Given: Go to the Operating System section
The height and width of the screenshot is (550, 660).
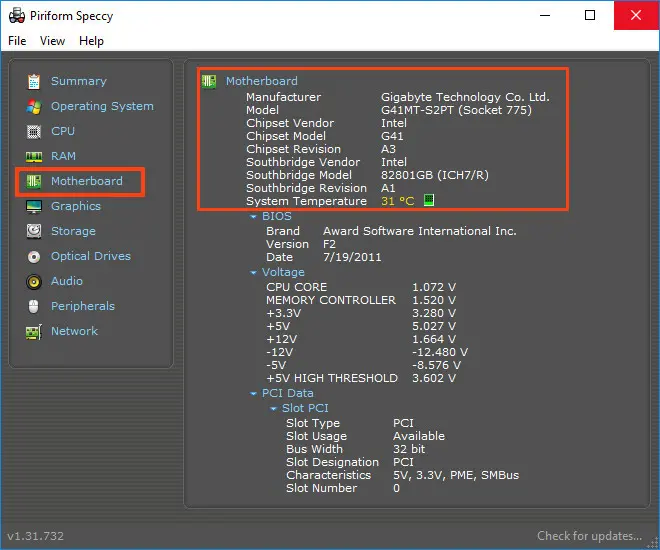Looking at the screenshot, I should tap(102, 106).
